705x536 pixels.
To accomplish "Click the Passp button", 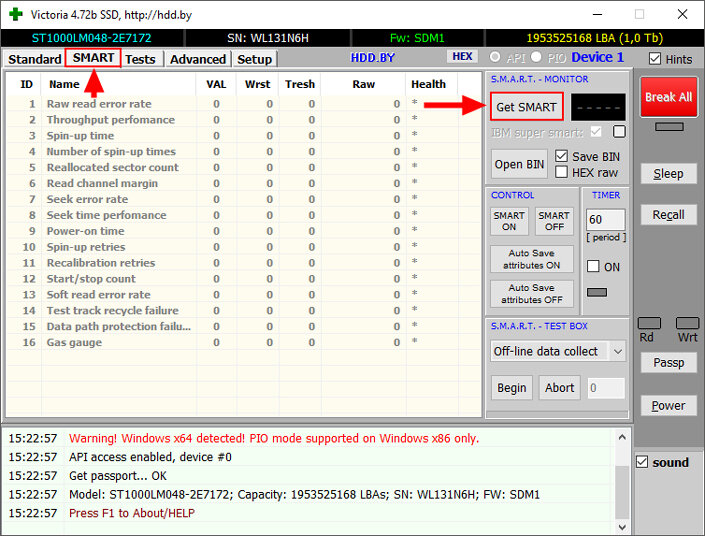I will (669, 362).
